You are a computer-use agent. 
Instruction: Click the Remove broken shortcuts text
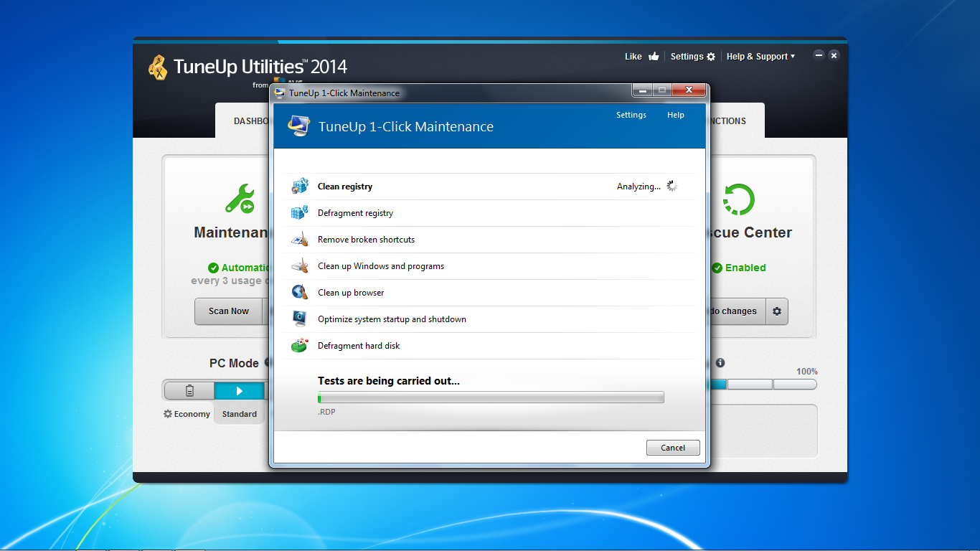366,240
